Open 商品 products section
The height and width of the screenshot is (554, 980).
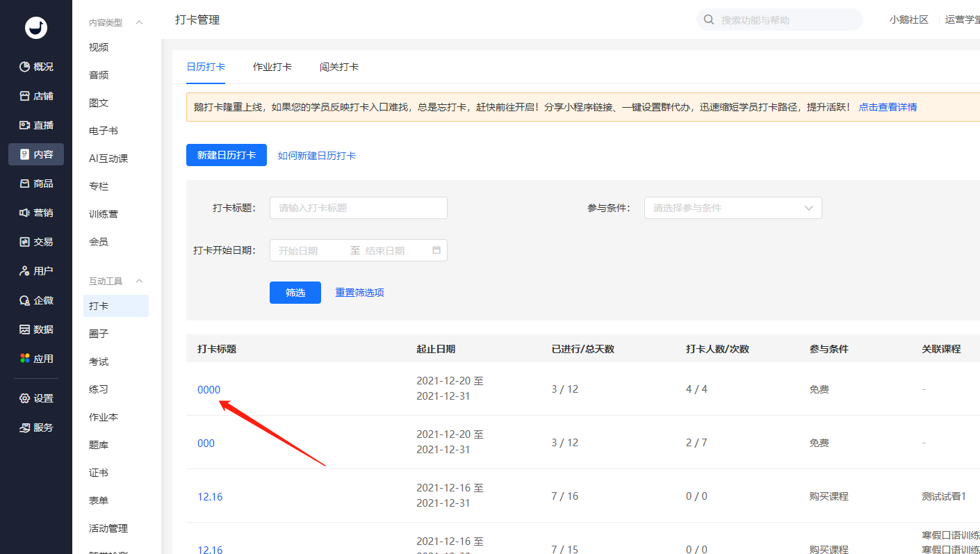pyautogui.click(x=36, y=184)
